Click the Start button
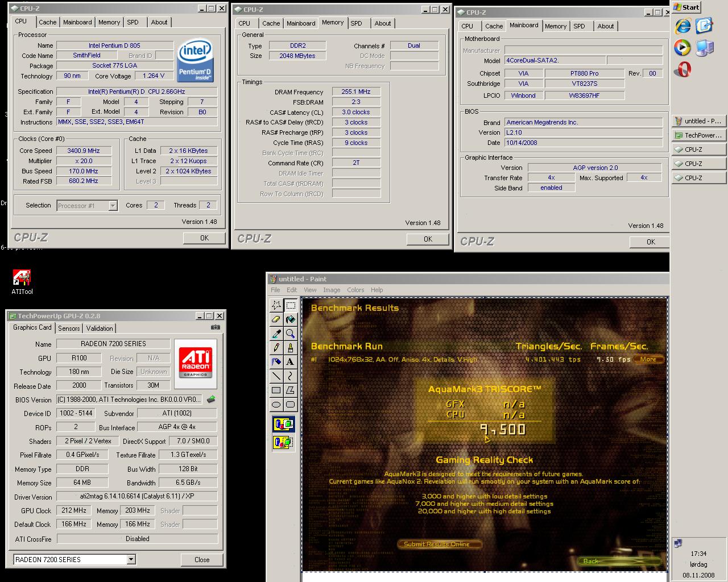The image size is (728, 582). [686, 7]
